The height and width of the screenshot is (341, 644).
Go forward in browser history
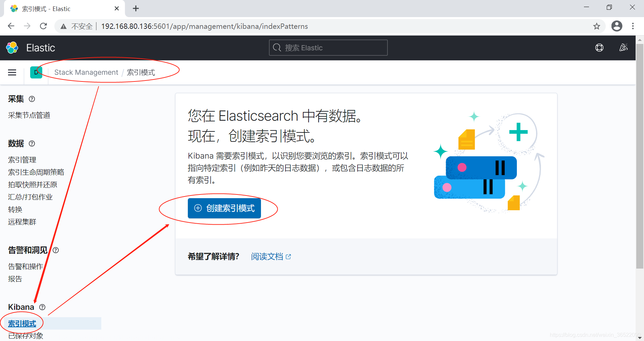(x=27, y=26)
